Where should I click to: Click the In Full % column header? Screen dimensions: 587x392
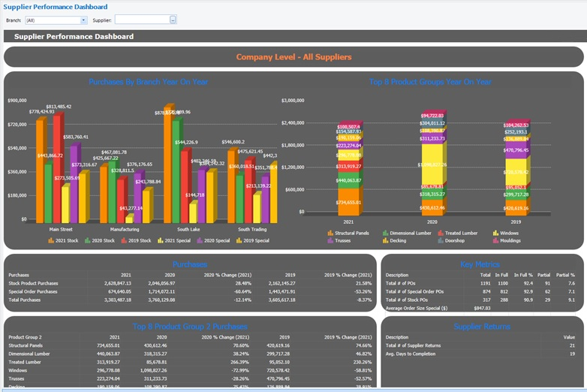click(x=523, y=275)
